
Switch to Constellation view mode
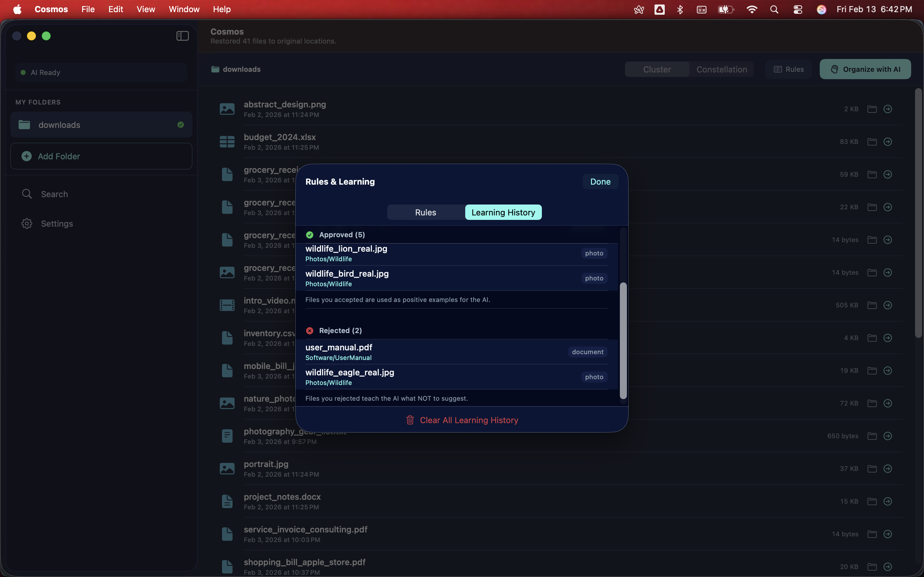click(722, 70)
